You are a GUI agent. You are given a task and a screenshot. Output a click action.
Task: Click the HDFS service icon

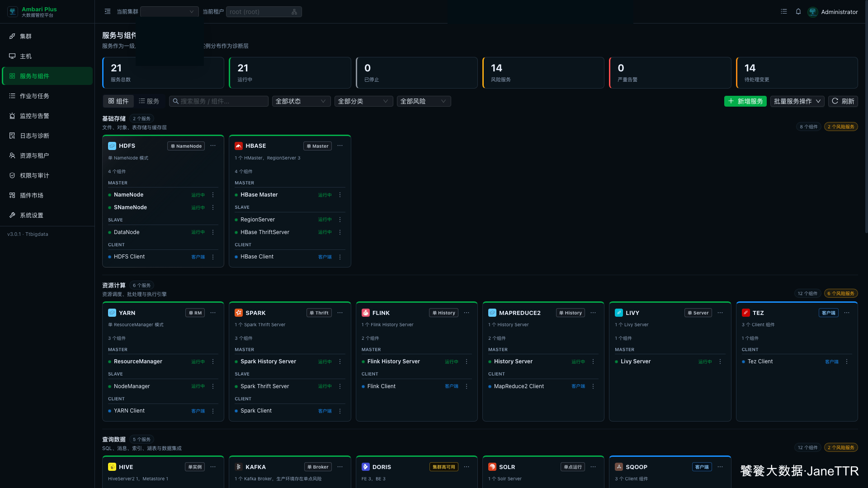tap(112, 146)
